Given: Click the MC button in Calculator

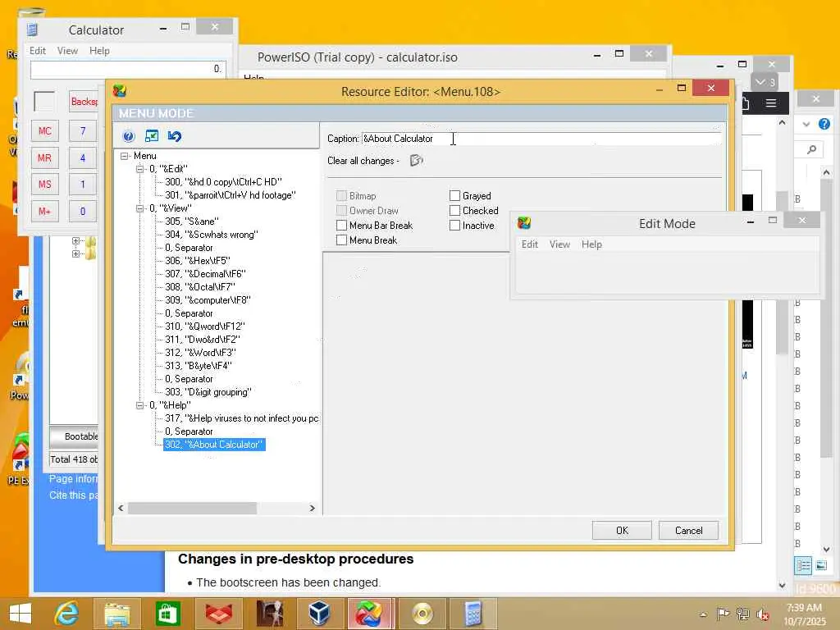Looking at the screenshot, I should 44,130.
